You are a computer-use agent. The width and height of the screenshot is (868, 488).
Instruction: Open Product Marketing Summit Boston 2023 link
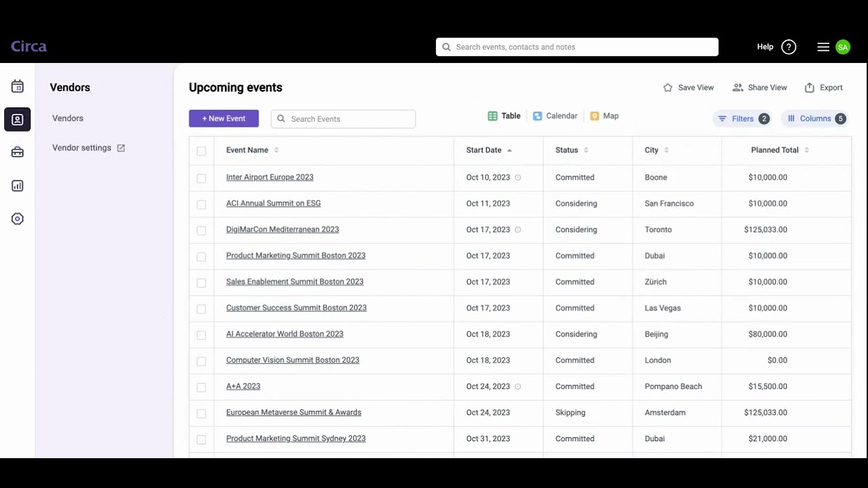point(296,256)
